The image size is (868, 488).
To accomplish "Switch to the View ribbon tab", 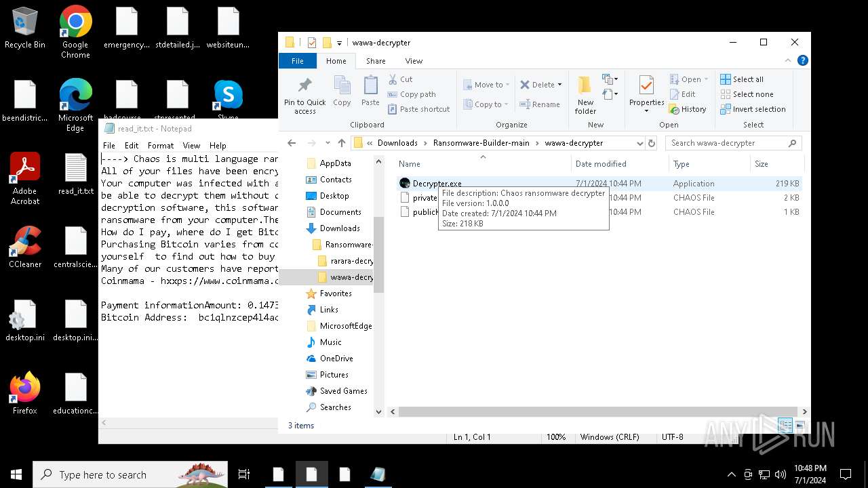I will tap(414, 60).
